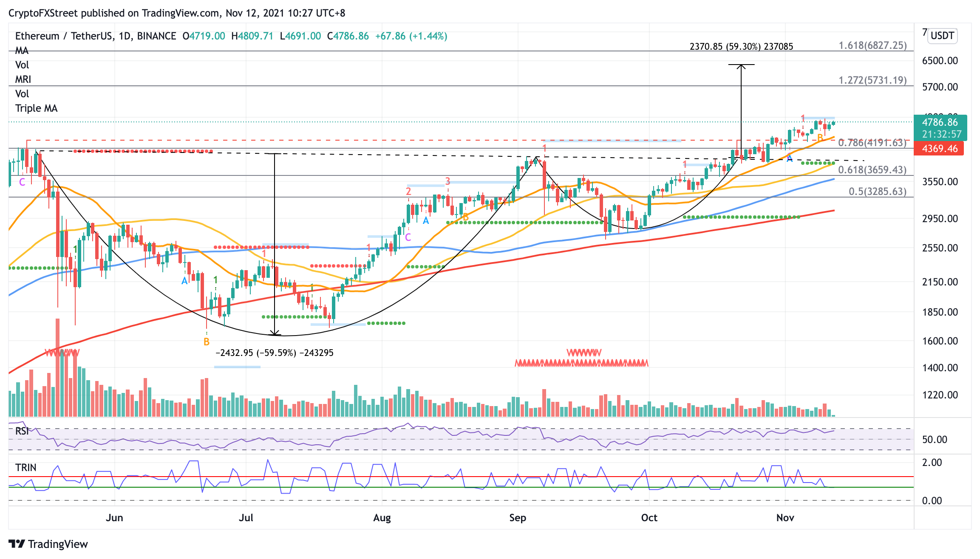Click the 0.618(3659.43) Fibonacci level label
This screenshot has height=559, width=980.
click(x=872, y=170)
